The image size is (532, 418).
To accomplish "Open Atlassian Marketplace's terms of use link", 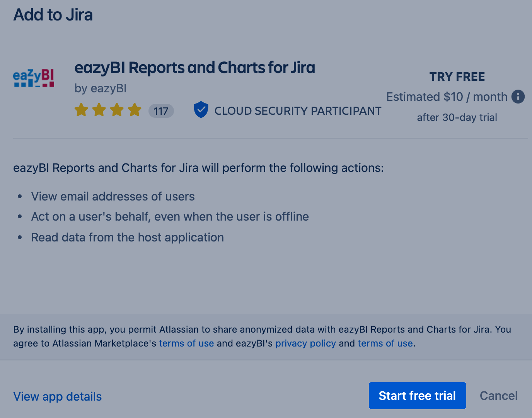I will [187, 343].
